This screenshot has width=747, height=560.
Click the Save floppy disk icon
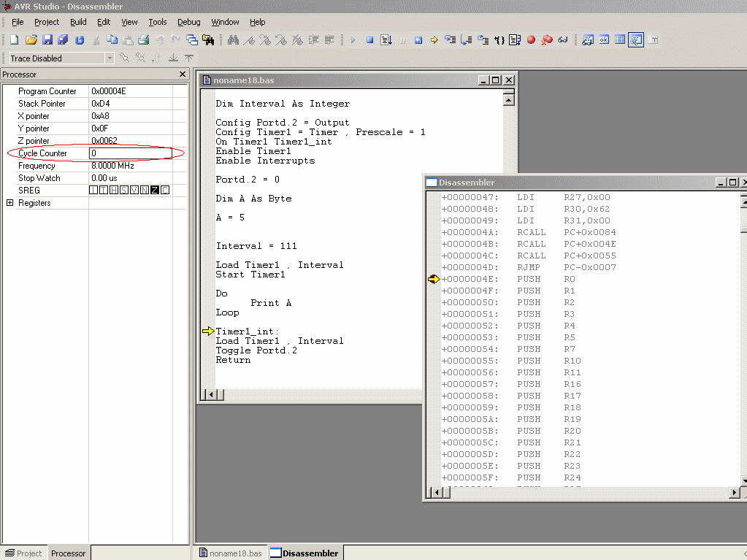point(47,40)
